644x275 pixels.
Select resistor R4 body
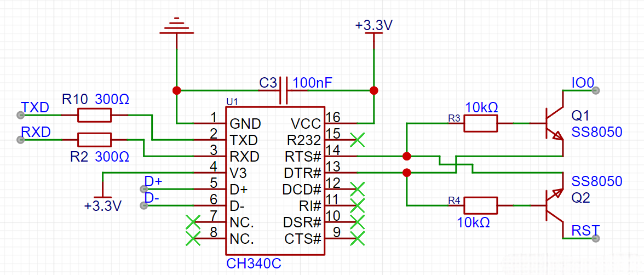480,205
